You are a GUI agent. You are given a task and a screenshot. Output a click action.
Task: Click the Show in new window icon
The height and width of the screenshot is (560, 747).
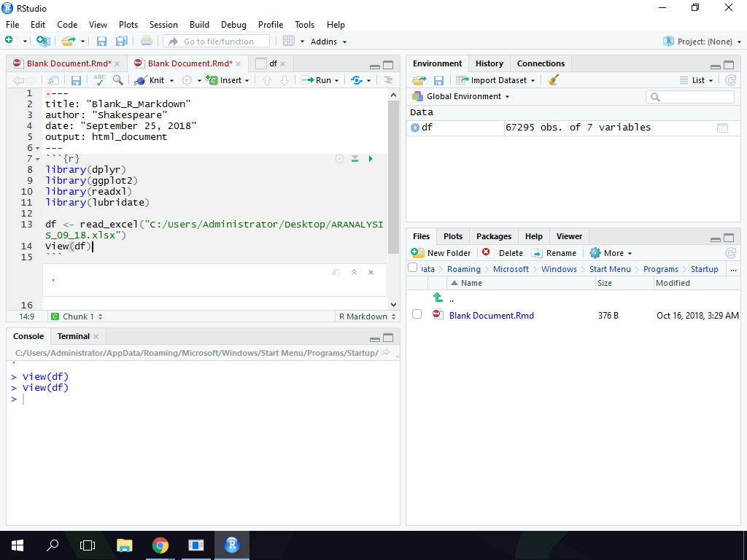click(x=54, y=80)
